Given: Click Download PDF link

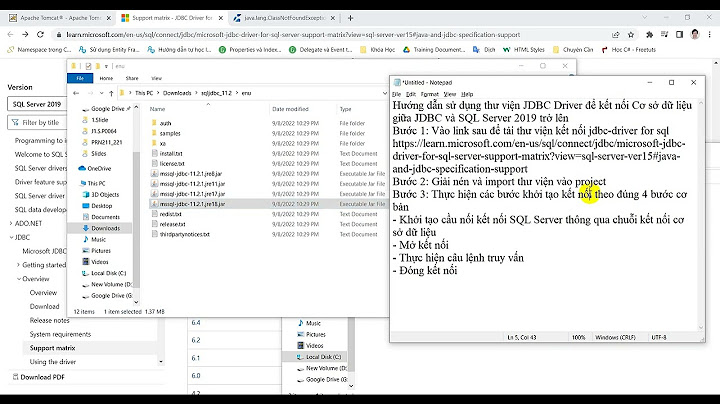Looking at the screenshot, I should tap(38, 377).
